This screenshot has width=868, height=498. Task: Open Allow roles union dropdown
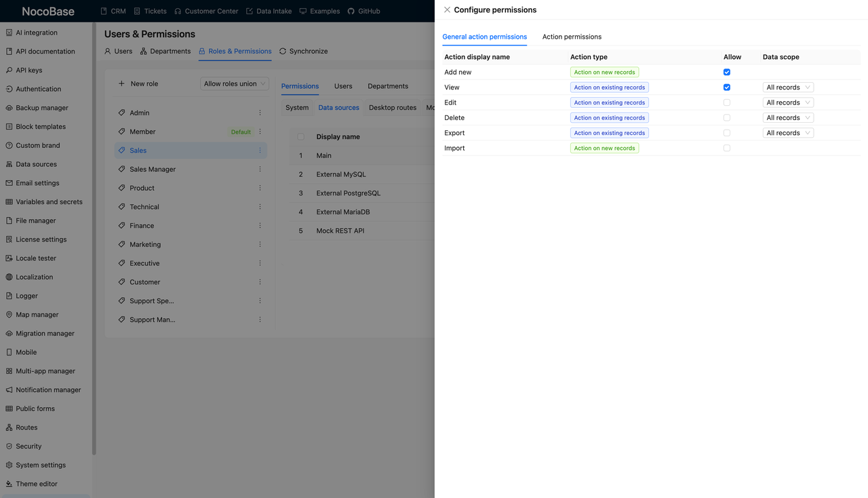click(x=235, y=83)
